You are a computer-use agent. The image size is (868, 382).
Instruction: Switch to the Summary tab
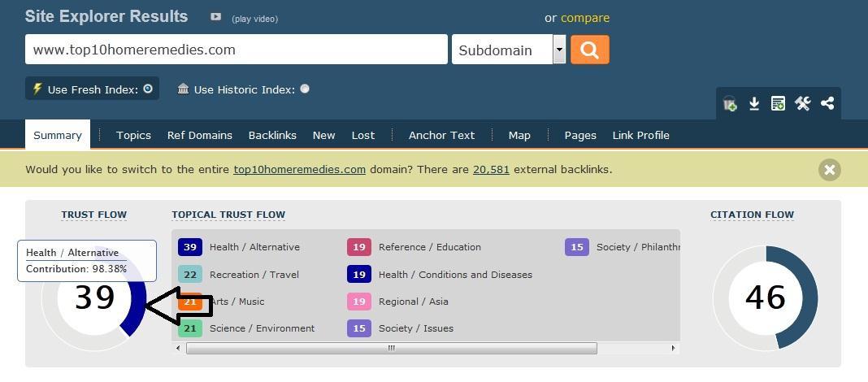click(x=58, y=135)
